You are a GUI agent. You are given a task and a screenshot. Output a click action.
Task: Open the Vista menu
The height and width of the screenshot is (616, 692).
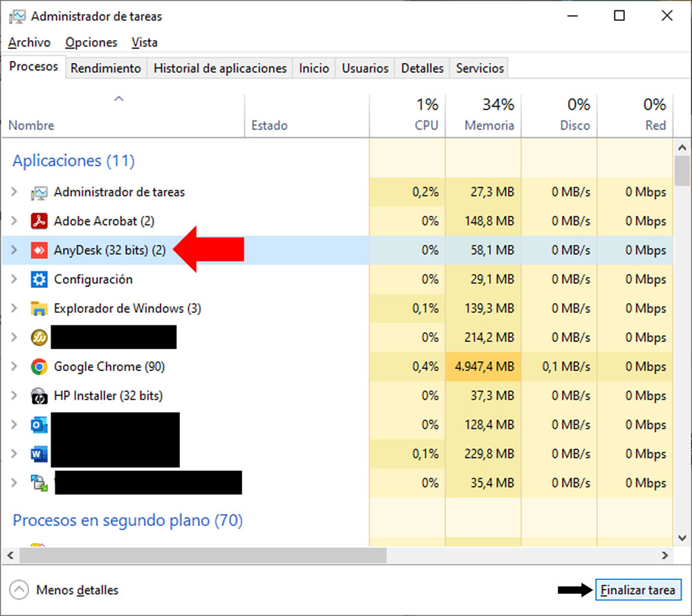(145, 42)
